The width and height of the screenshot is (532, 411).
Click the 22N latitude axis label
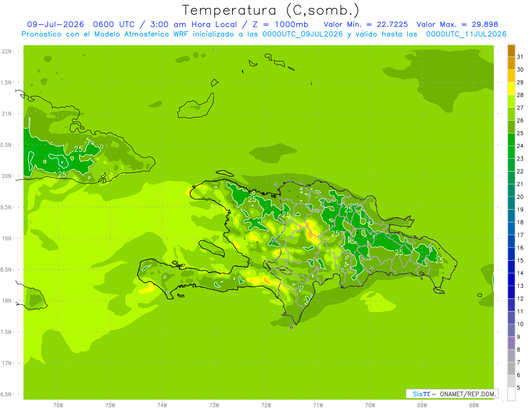7,51
